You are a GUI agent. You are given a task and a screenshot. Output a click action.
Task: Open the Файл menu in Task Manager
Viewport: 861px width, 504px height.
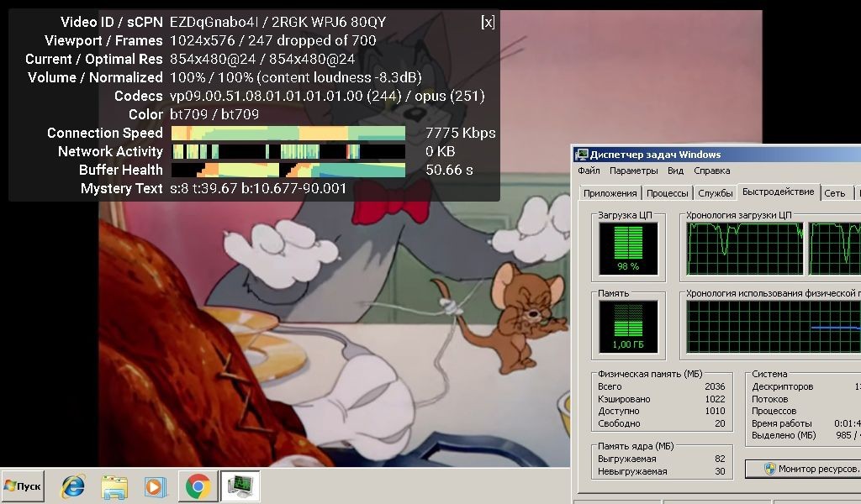coord(589,171)
